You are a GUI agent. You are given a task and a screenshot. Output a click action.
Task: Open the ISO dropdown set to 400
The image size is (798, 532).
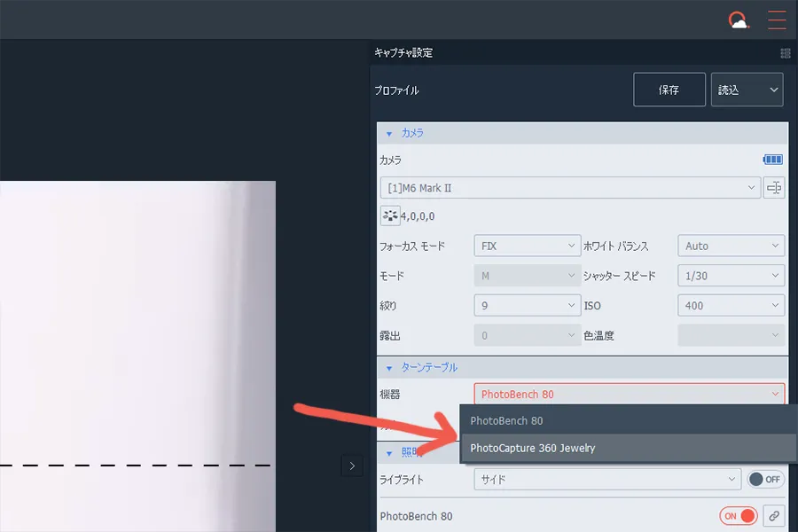click(731, 305)
